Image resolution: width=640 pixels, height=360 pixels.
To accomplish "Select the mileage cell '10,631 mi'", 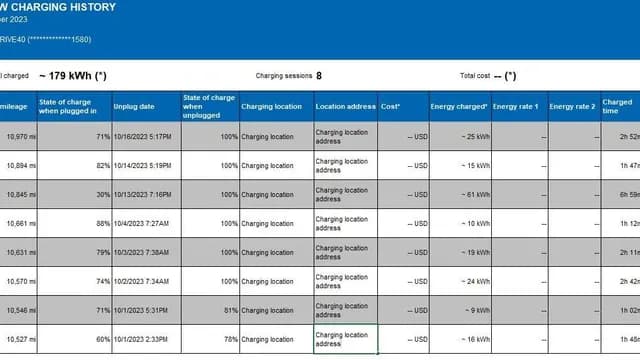I will (18, 252).
